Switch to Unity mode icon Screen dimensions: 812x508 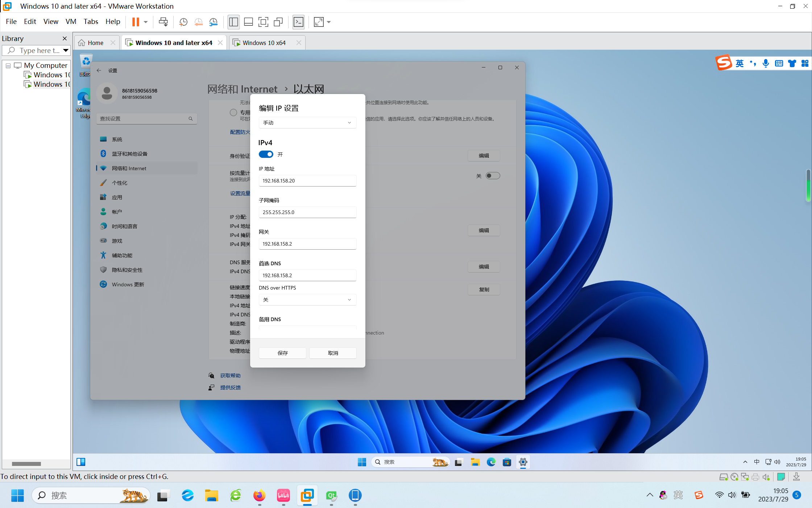pos(278,22)
